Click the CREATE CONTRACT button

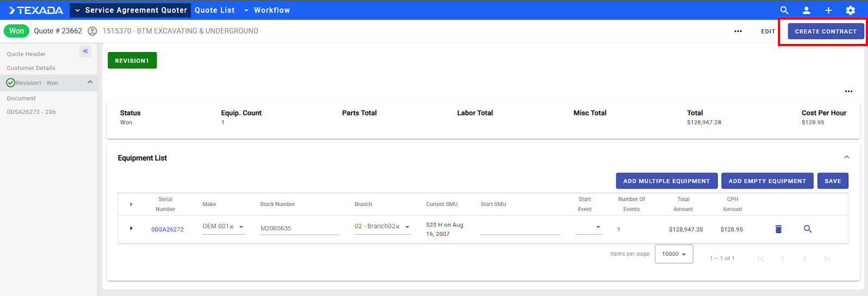825,31
